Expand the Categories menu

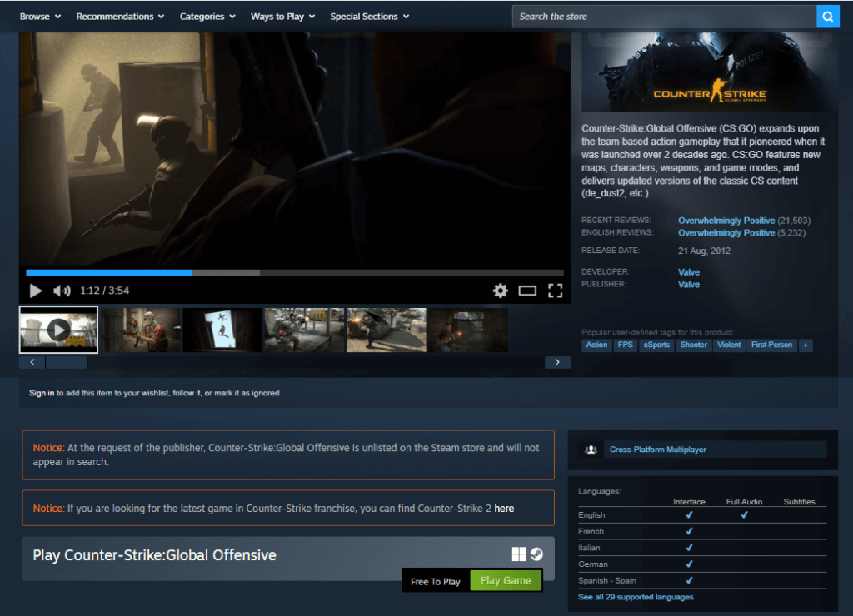tap(207, 17)
